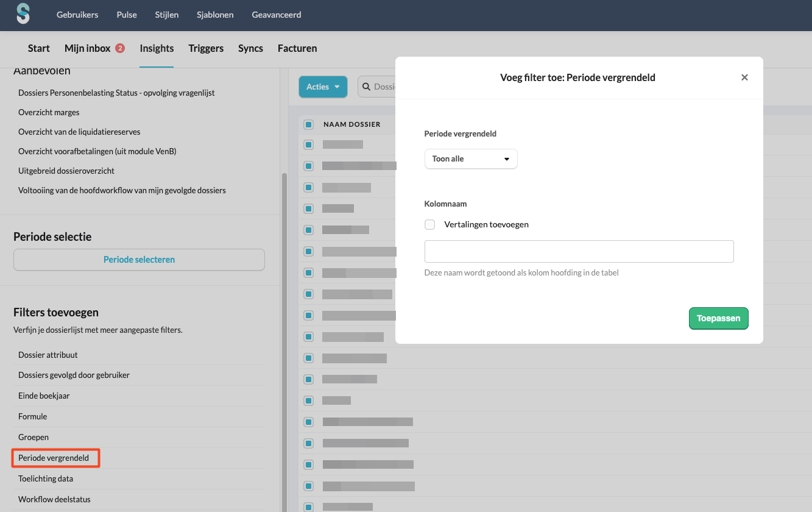Click the red inbox notification badge
This screenshot has width=812, height=512.
coord(120,48)
